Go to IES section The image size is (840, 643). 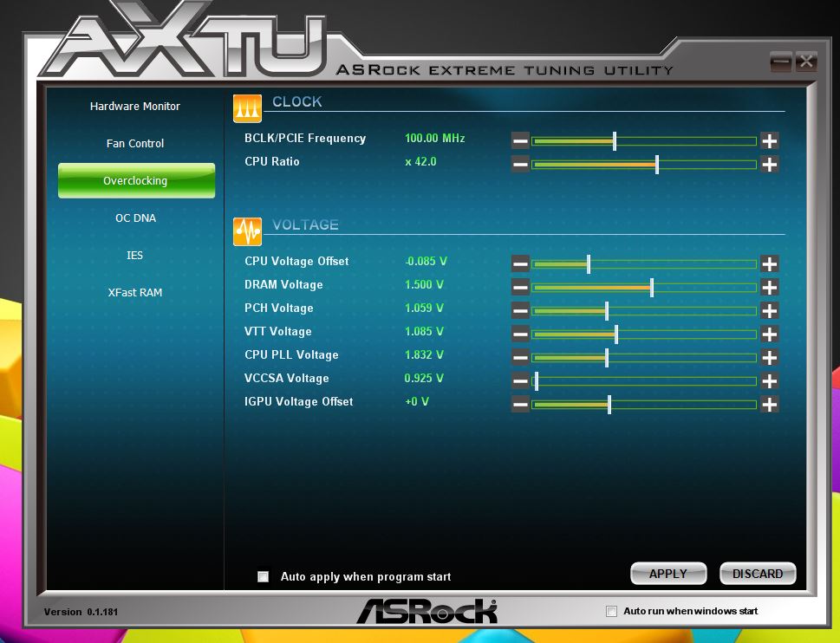134,256
